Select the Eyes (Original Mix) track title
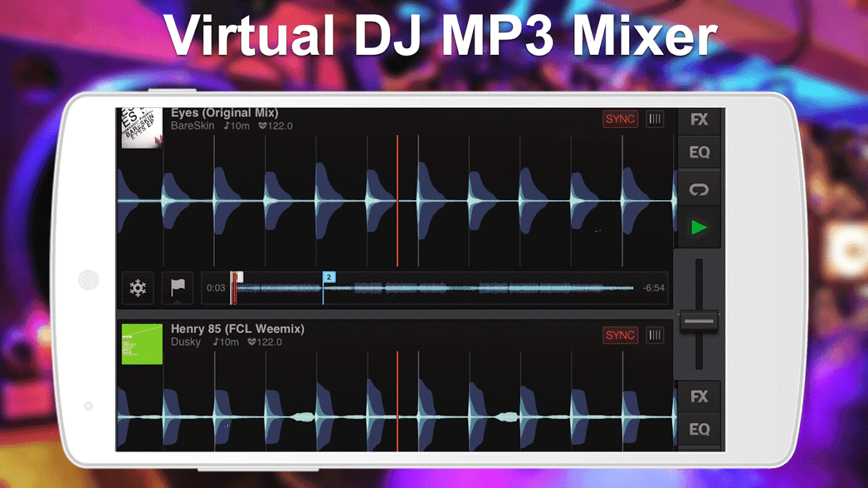The image size is (868, 488). click(x=225, y=113)
